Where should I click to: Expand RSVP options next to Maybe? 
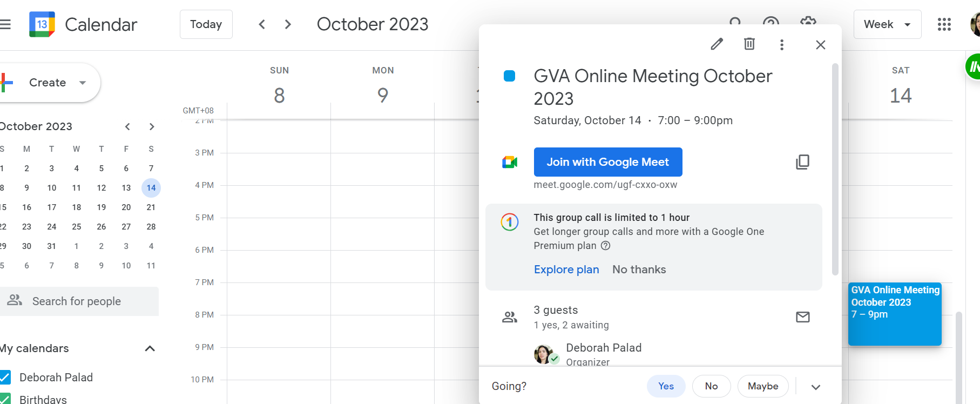(x=816, y=387)
